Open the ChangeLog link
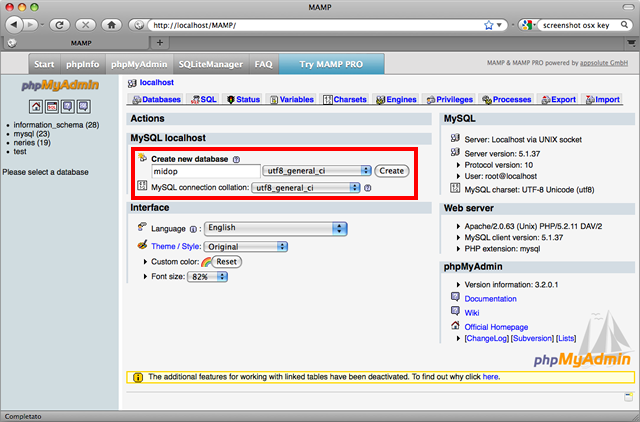Screen dimensions: 640x422 pyautogui.click(x=487, y=338)
